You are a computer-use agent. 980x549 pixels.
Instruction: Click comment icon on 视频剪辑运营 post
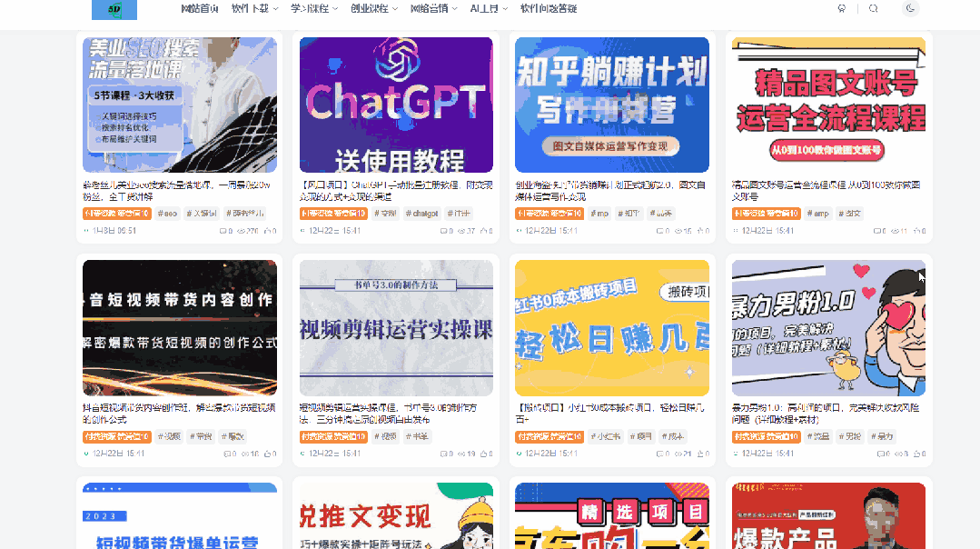(x=446, y=454)
